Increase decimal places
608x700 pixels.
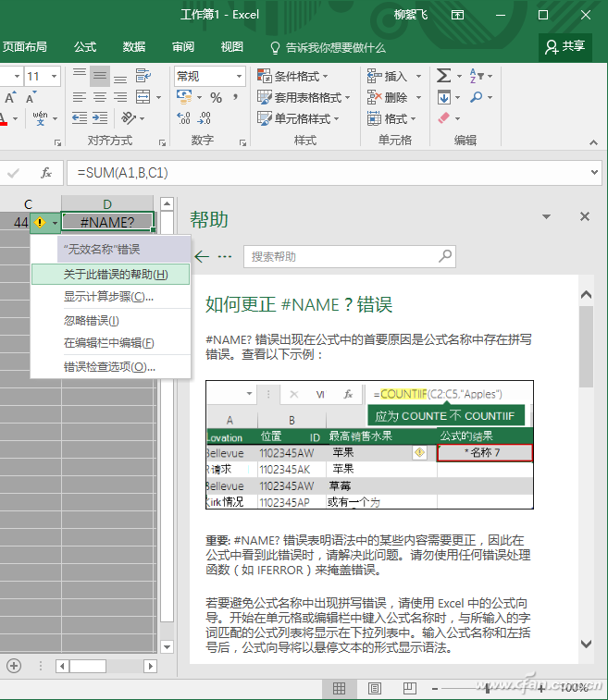(183, 117)
